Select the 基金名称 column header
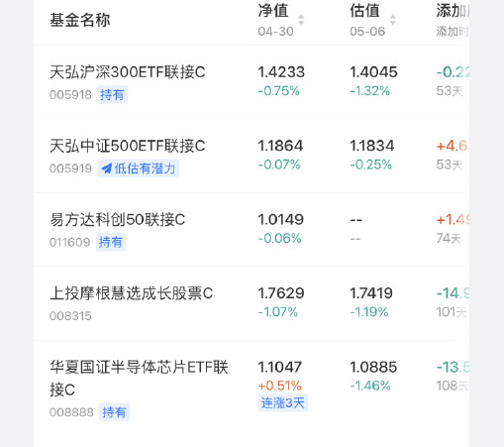The height and width of the screenshot is (447, 504). (80, 20)
